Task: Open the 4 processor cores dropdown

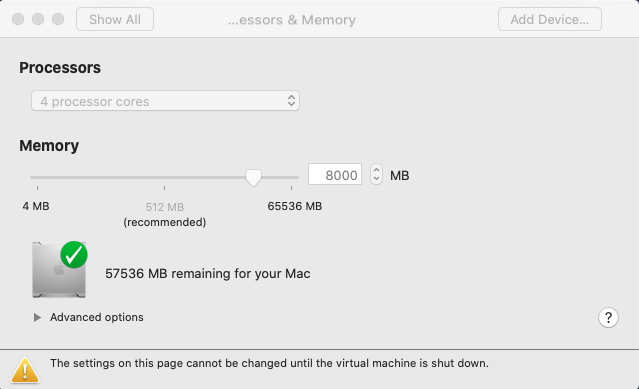Action: click(165, 101)
